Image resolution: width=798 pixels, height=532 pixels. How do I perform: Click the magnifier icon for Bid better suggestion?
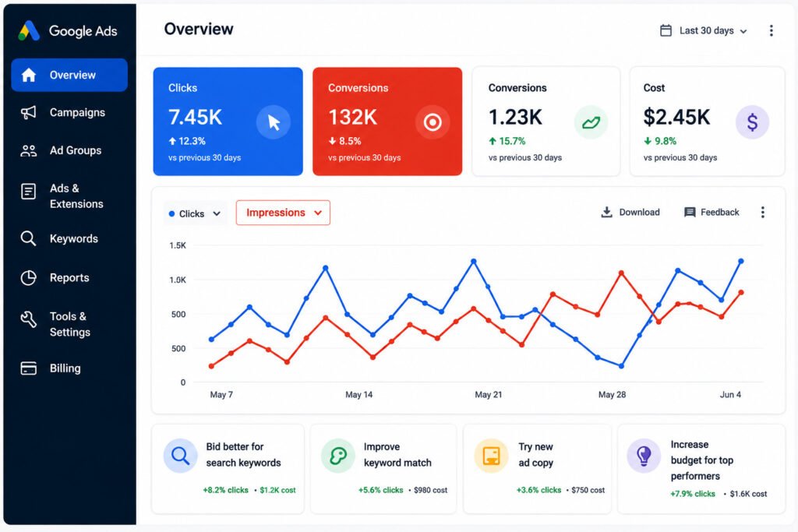tap(180, 456)
